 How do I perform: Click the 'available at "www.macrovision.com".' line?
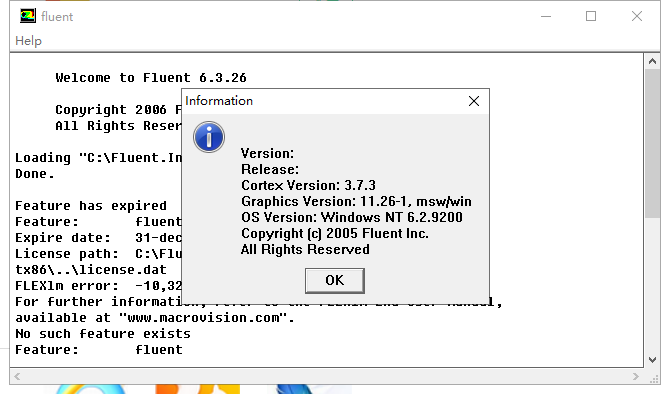[x=155, y=318]
